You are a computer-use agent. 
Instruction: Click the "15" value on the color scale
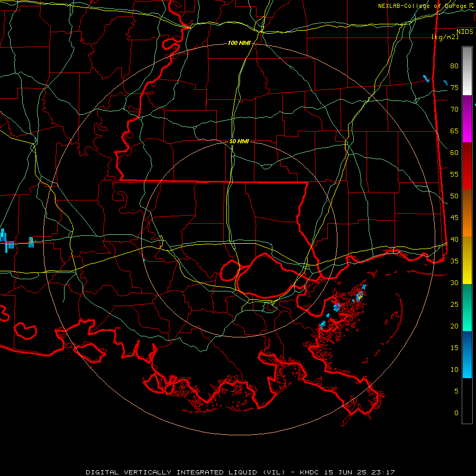[454, 348]
